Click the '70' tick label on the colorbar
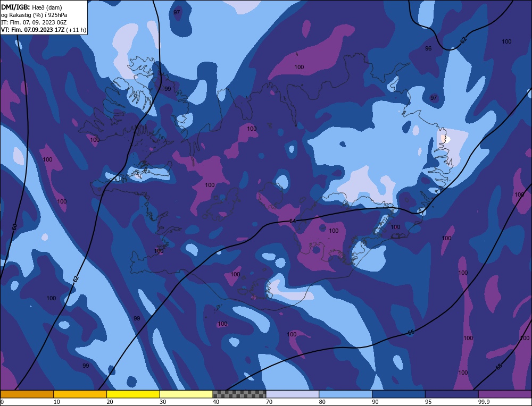The height and width of the screenshot is (406, 532). (x=269, y=402)
